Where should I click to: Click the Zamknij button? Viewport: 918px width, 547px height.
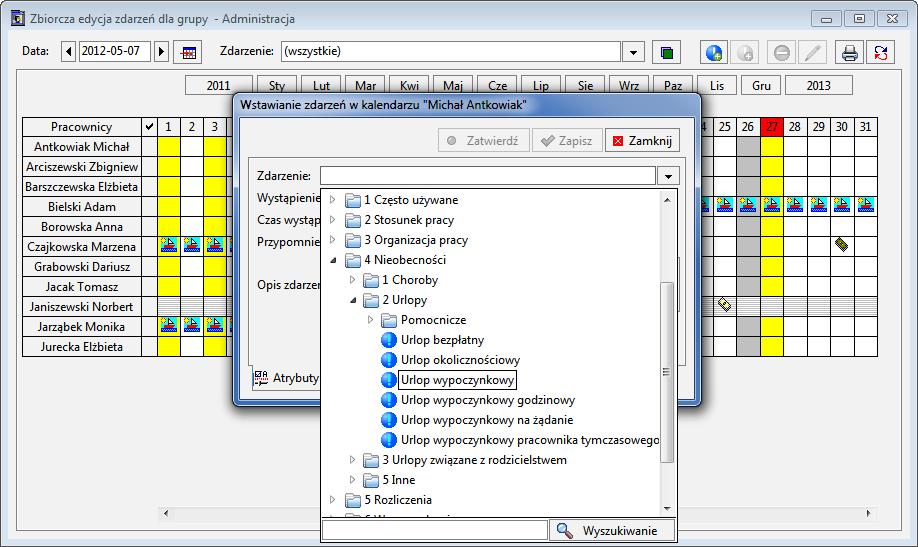pyautogui.click(x=642, y=141)
